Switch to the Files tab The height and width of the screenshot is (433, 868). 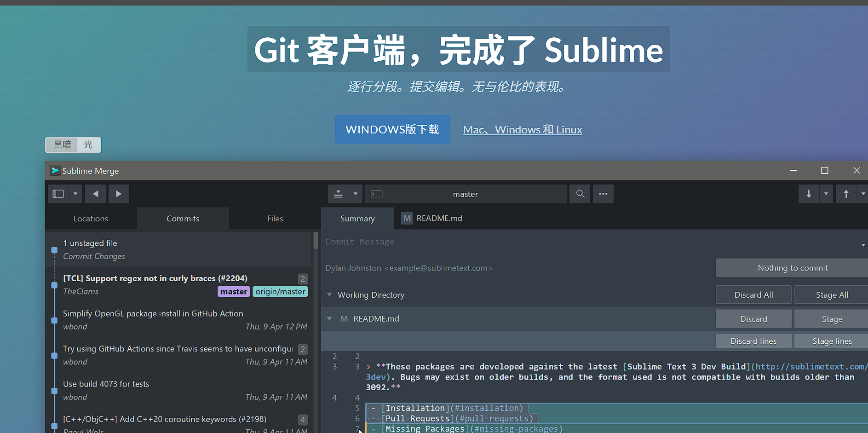coord(275,219)
